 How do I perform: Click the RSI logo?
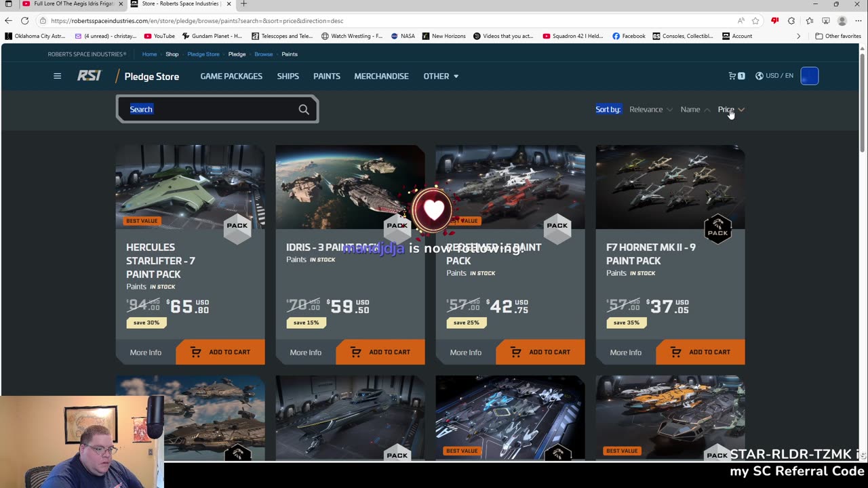(x=89, y=76)
